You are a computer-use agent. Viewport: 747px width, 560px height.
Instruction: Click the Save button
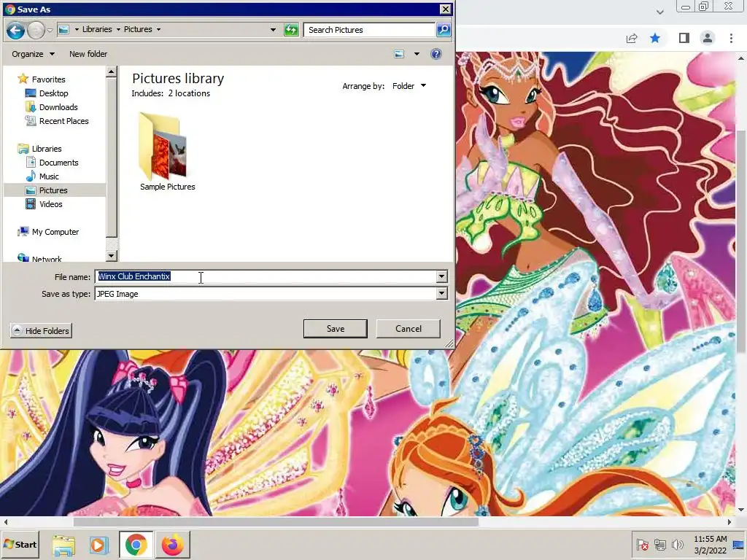coord(336,329)
